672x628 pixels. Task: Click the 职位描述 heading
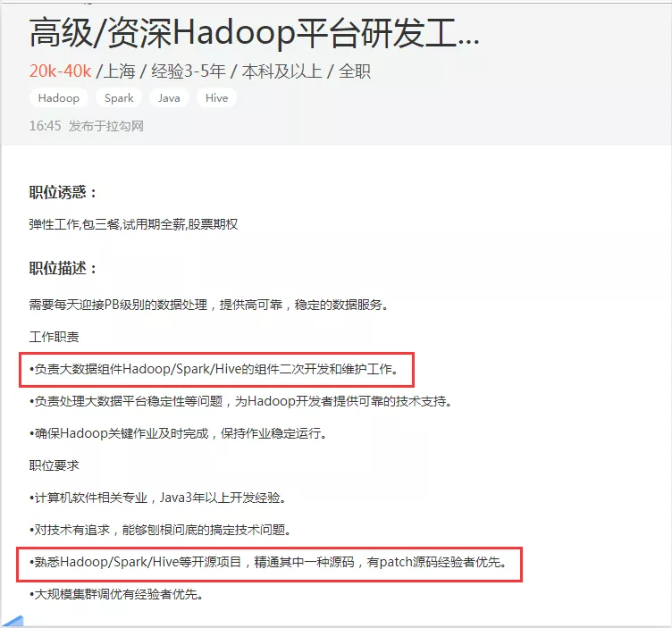tap(63, 268)
